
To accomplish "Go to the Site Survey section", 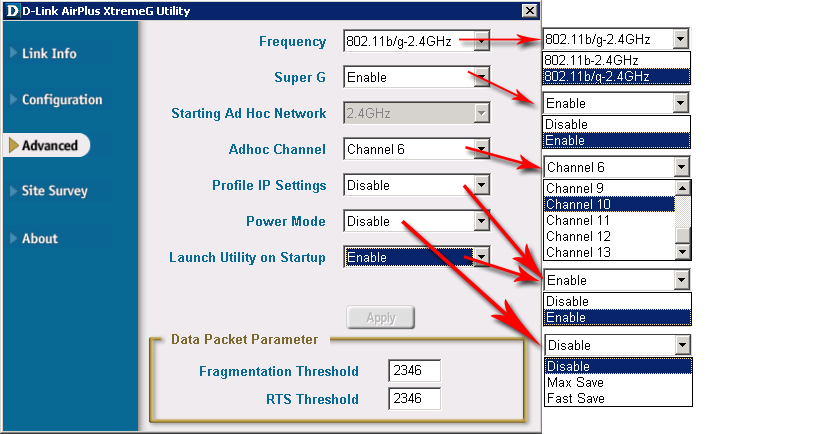I will [54, 191].
